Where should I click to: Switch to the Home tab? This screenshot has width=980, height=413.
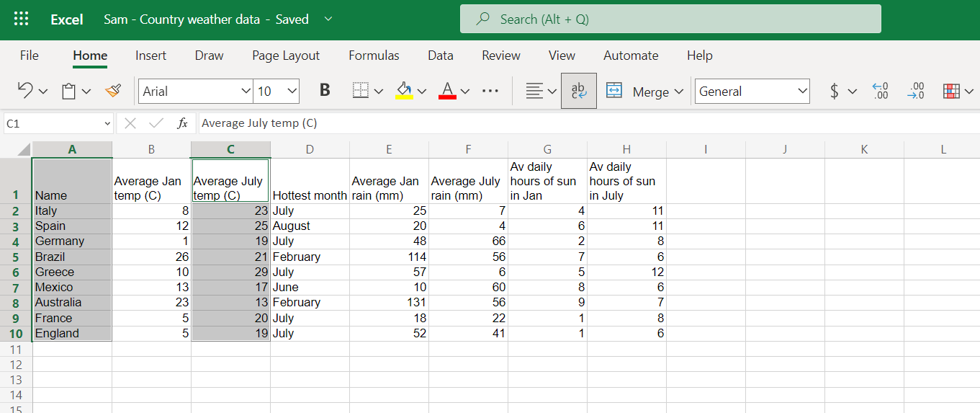[90, 55]
